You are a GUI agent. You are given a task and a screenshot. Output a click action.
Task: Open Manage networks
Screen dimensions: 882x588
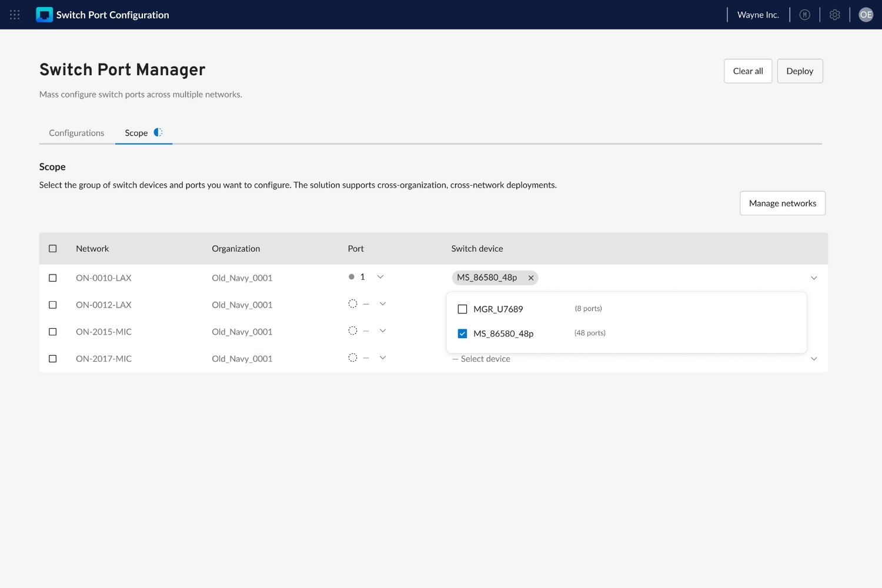(783, 203)
